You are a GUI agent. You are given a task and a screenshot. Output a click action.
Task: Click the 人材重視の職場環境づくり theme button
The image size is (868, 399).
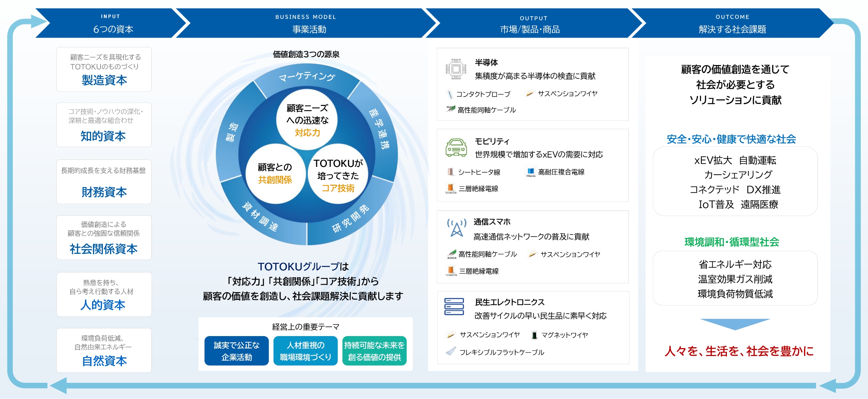click(x=306, y=351)
